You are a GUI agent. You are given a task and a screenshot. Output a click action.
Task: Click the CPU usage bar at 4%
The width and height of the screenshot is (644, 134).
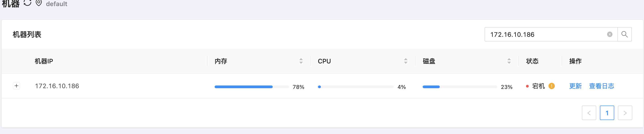(x=356, y=87)
